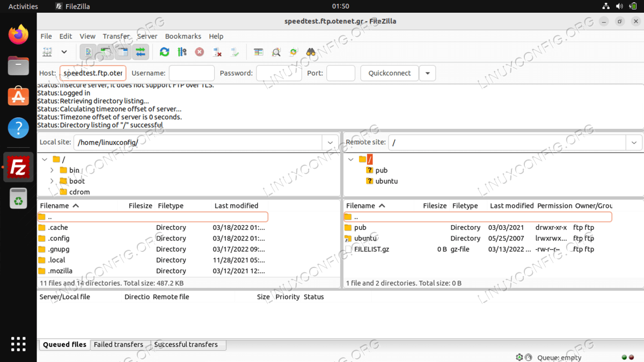The image size is (644, 362).
Task: Click the Local site path field
Action: (x=198, y=142)
